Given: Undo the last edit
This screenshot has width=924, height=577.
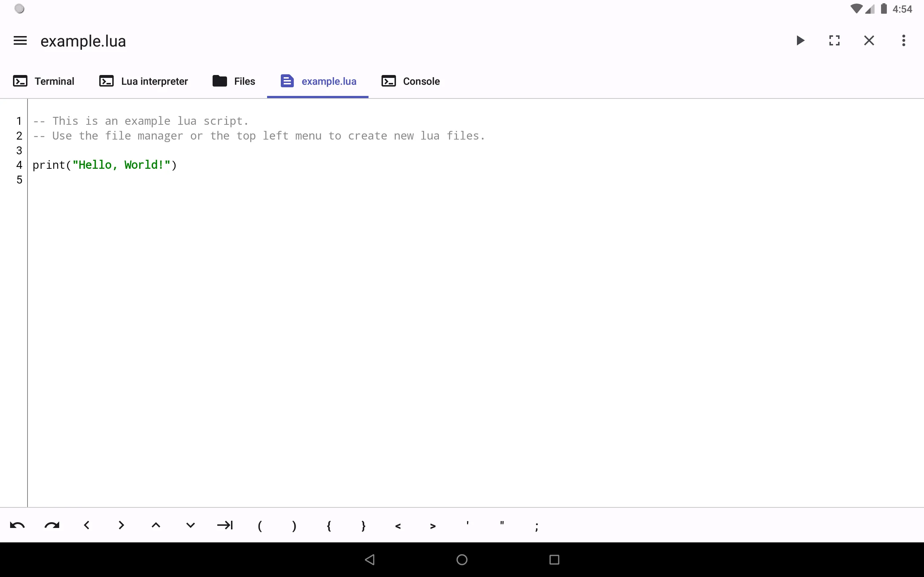Looking at the screenshot, I should pyautogui.click(x=17, y=525).
